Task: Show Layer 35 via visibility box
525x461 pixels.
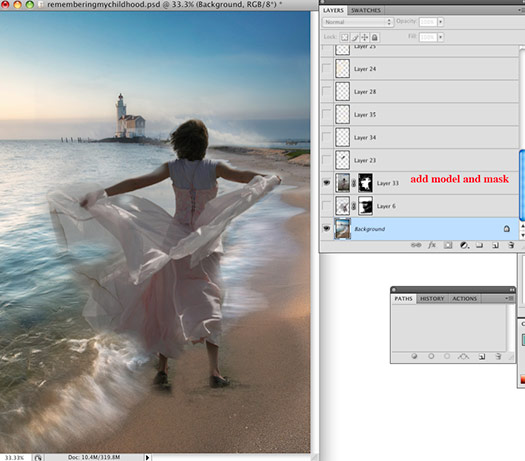Action: click(326, 114)
